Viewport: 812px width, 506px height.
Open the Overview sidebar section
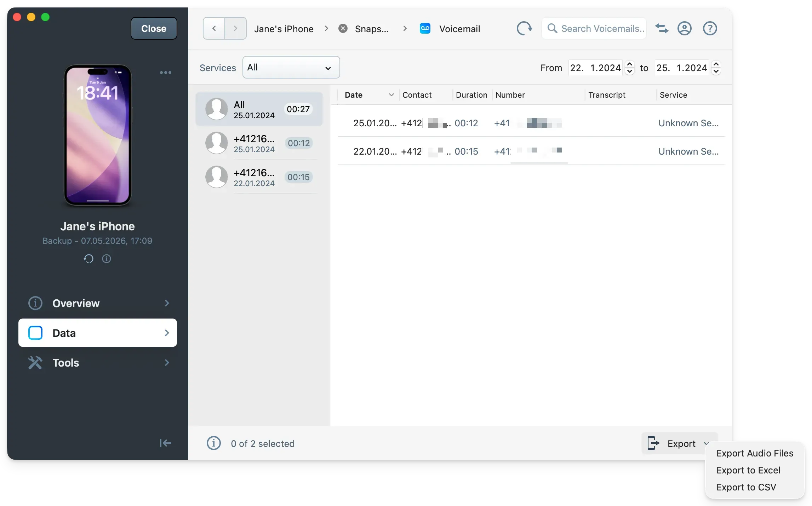(98, 303)
